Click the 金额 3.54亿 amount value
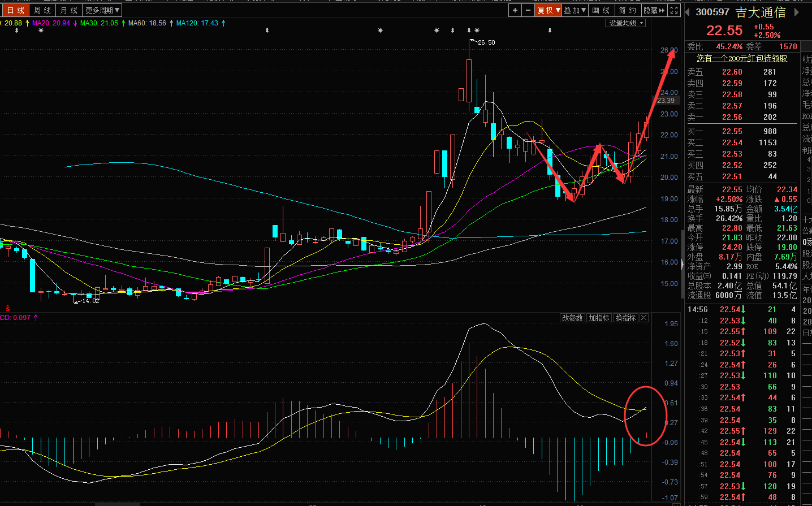 (x=785, y=209)
